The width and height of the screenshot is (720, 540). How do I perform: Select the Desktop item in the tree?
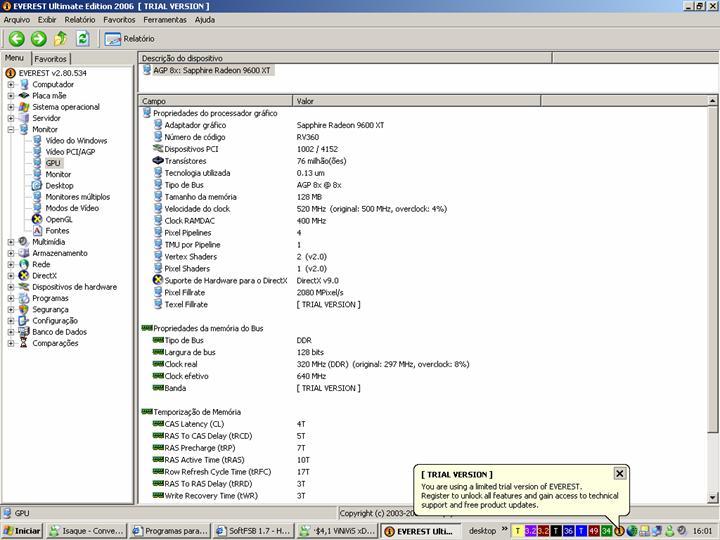coord(59,186)
